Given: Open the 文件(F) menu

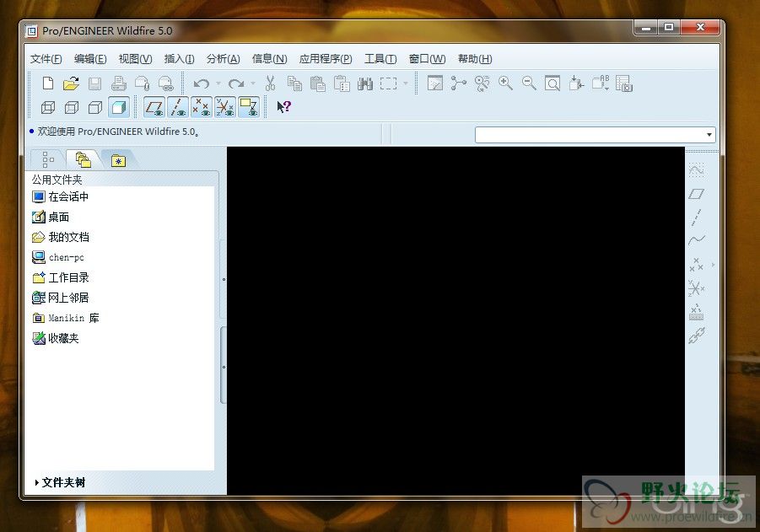Looking at the screenshot, I should pyautogui.click(x=46, y=59).
